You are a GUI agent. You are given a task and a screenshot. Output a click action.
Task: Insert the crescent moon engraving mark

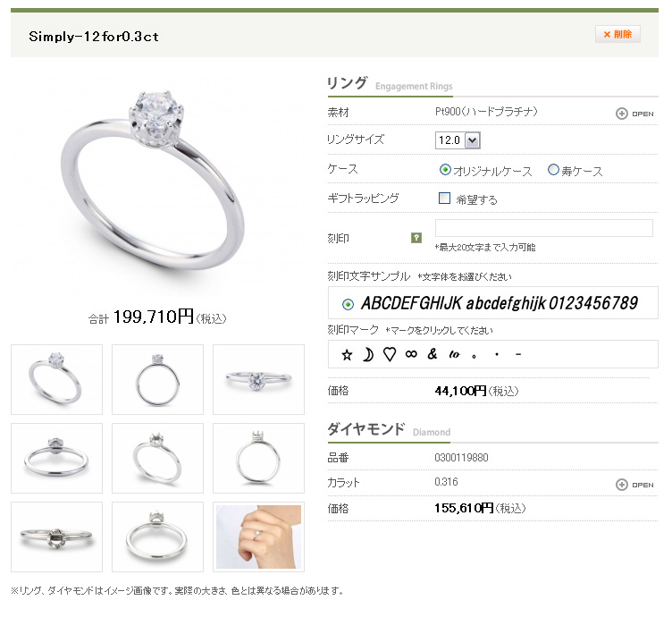pyautogui.click(x=367, y=355)
